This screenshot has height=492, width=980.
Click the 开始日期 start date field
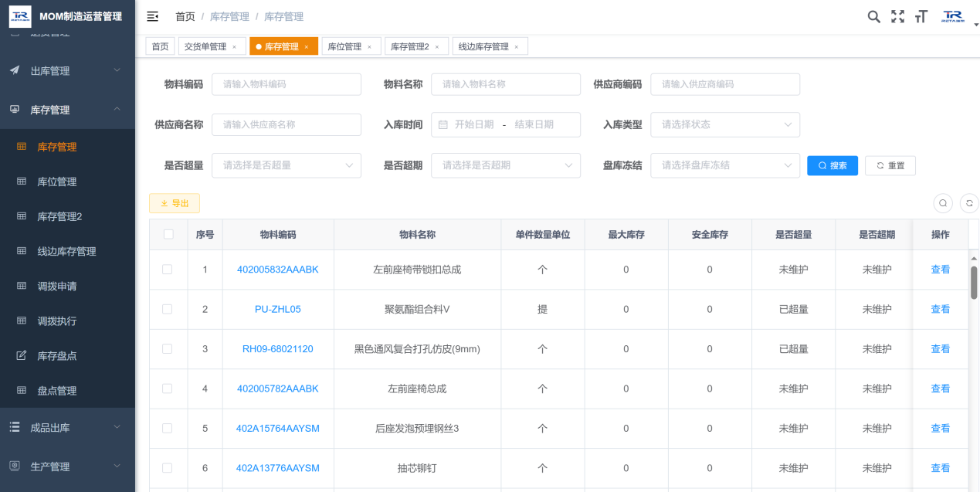coord(474,124)
